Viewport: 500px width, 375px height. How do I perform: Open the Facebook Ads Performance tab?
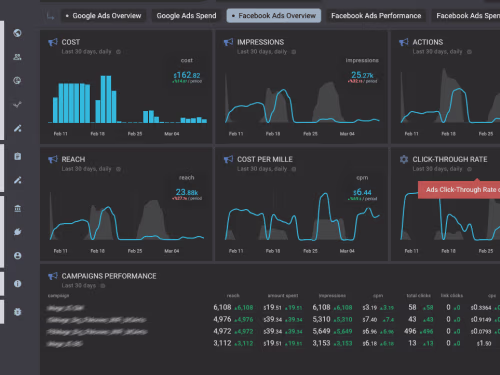[376, 16]
